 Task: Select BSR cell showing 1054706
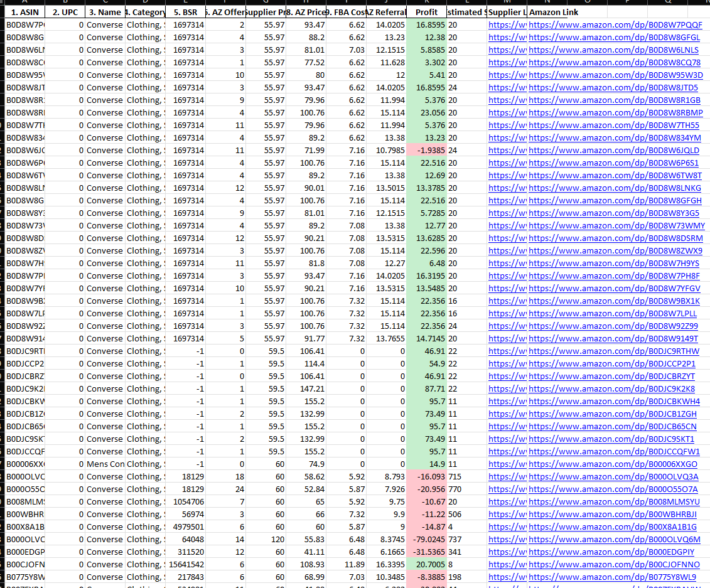pos(185,501)
